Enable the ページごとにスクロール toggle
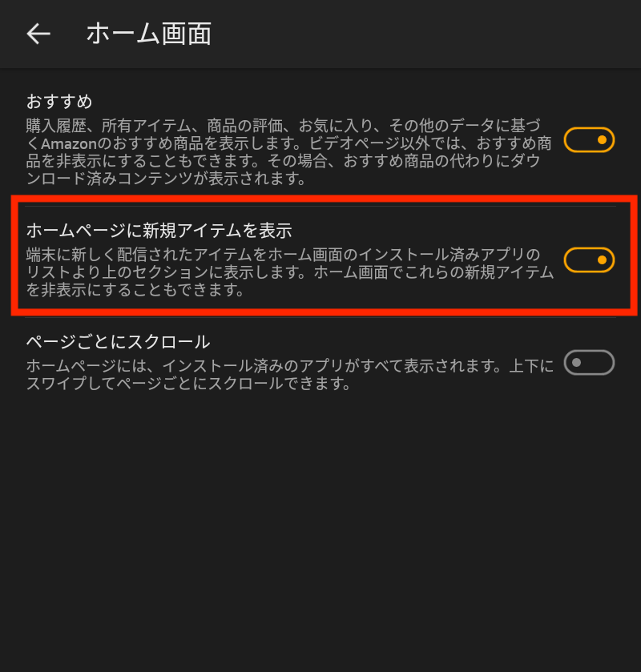 (589, 363)
